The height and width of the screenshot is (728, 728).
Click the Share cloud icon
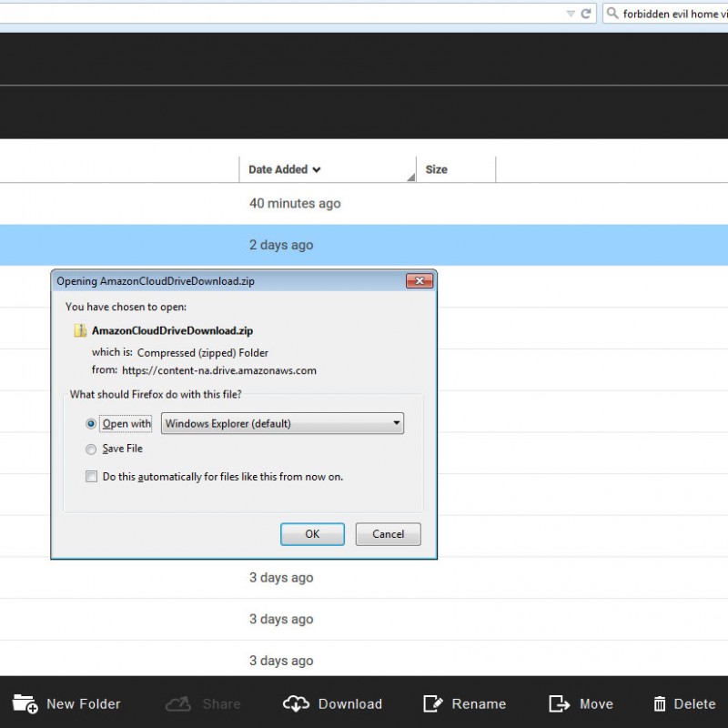coord(178,703)
